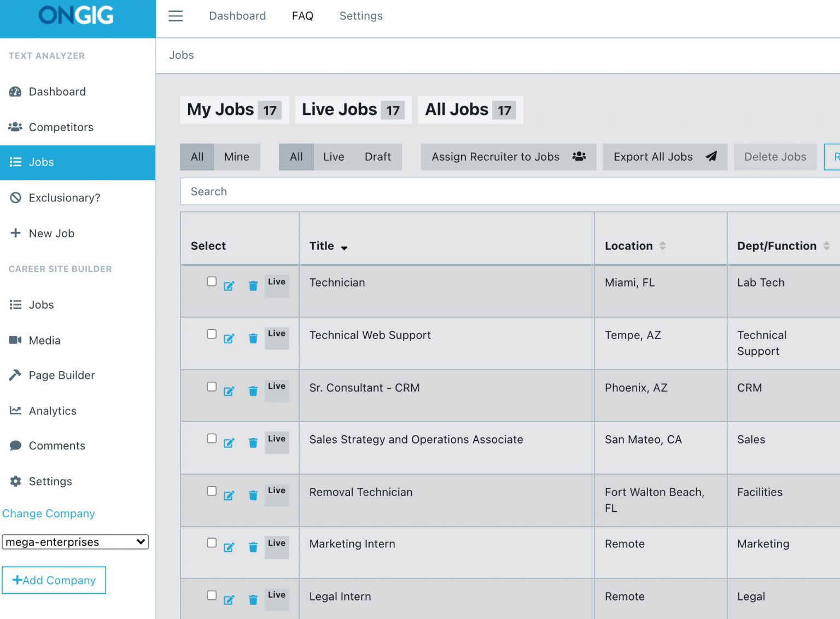This screenshot has width=840, height=619.
Task: Open the mega-enterprises company dropdown
Action: click(75, 542)
